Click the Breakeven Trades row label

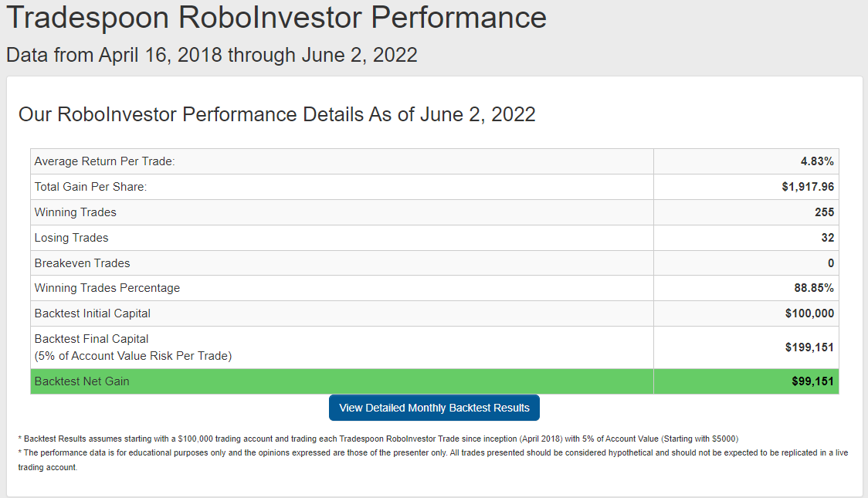click(82, 263)
